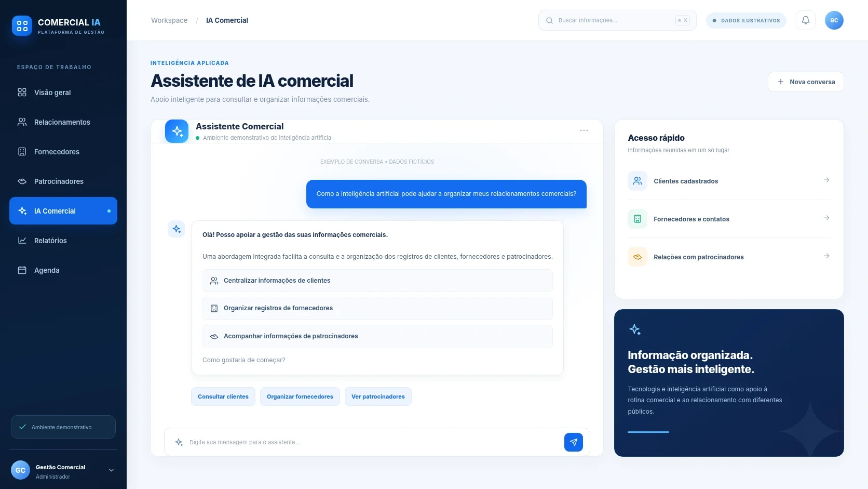Go to the Workspace breadcrumb
This screenshot has height=489, width=868.
169,20
